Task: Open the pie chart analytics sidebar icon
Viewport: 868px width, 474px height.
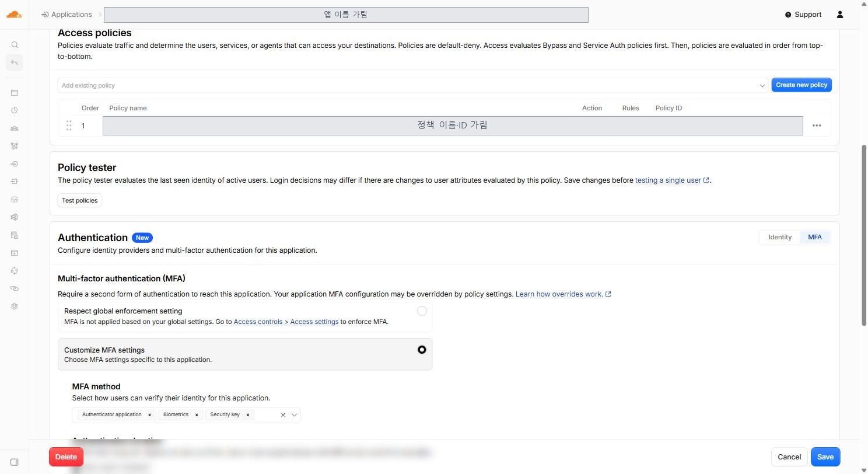Action: (x=15, y=110)
